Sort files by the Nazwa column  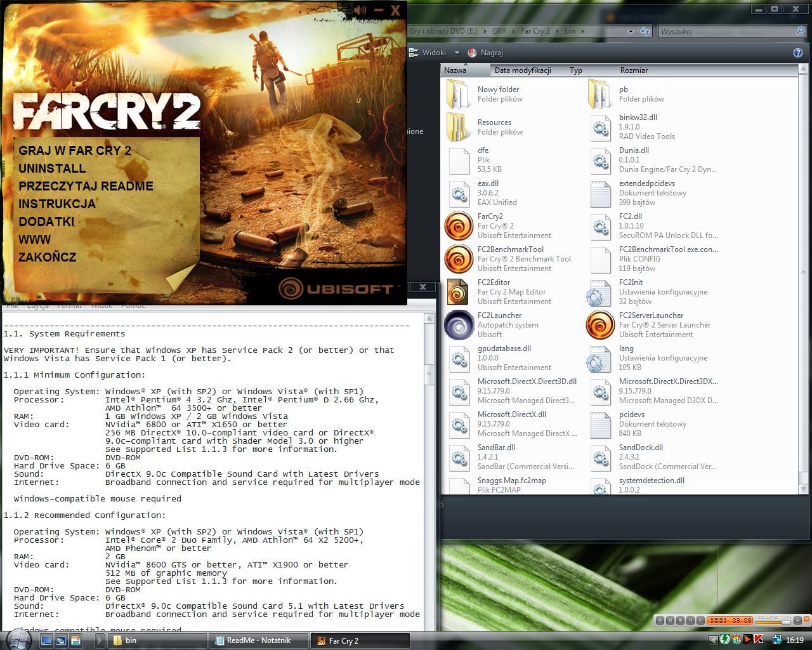(x=465, y=70)
